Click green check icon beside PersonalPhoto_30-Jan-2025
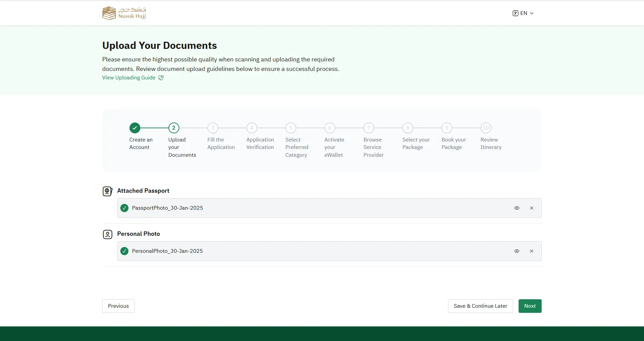The height and width of the screenshot is (341, 644). click(124, 251)
